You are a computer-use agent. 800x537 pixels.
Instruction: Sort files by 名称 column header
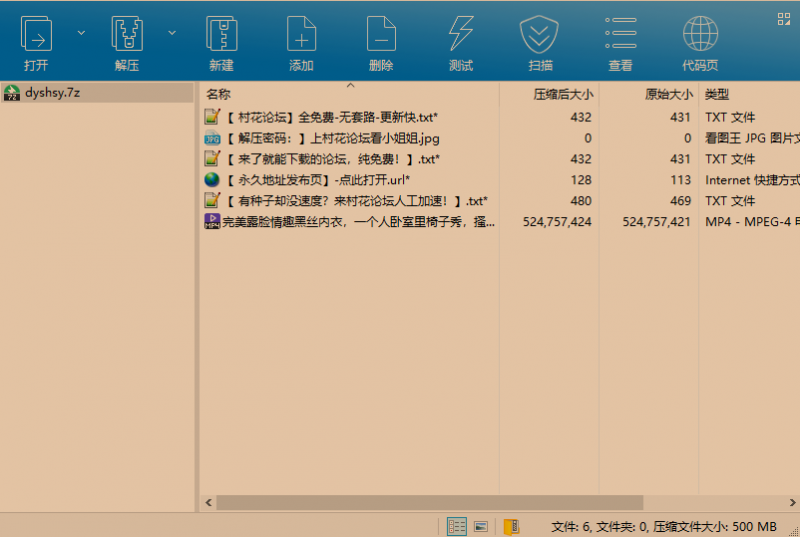pos(218,94)
